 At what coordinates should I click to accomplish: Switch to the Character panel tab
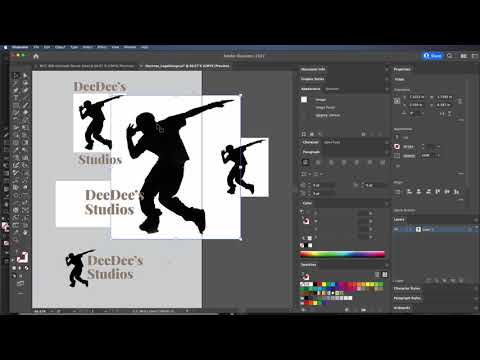[x=310, y=142]
